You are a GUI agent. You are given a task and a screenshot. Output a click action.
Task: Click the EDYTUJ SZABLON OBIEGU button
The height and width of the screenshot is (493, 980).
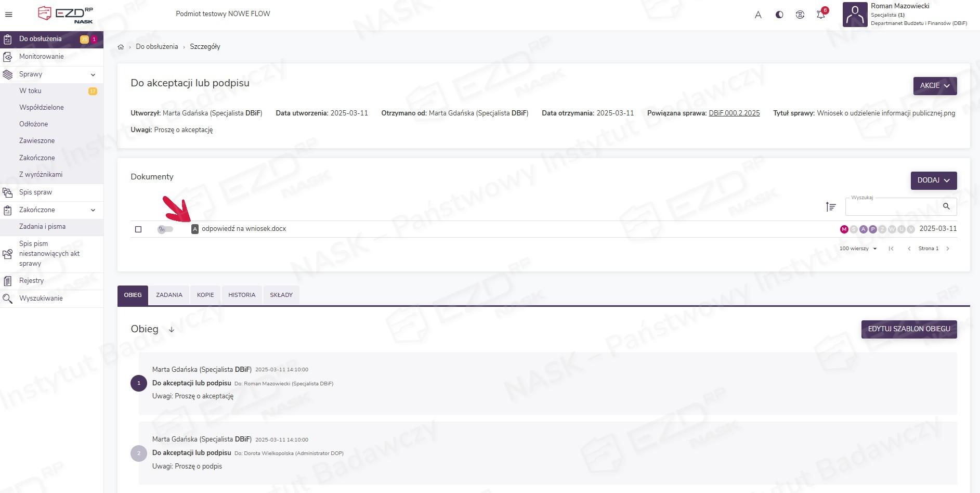pos(909,329)
